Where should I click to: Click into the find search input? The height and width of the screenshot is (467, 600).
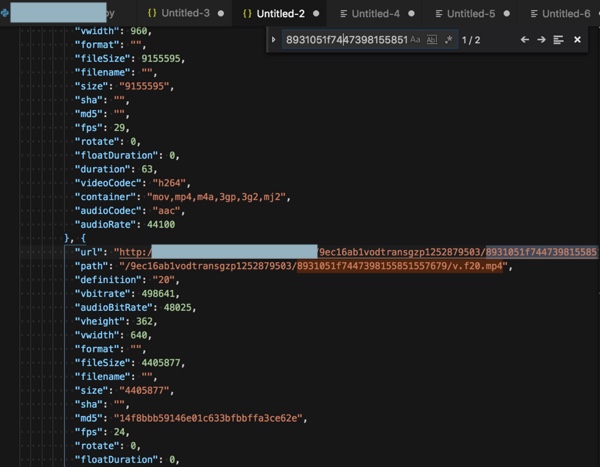coord(346,39)
